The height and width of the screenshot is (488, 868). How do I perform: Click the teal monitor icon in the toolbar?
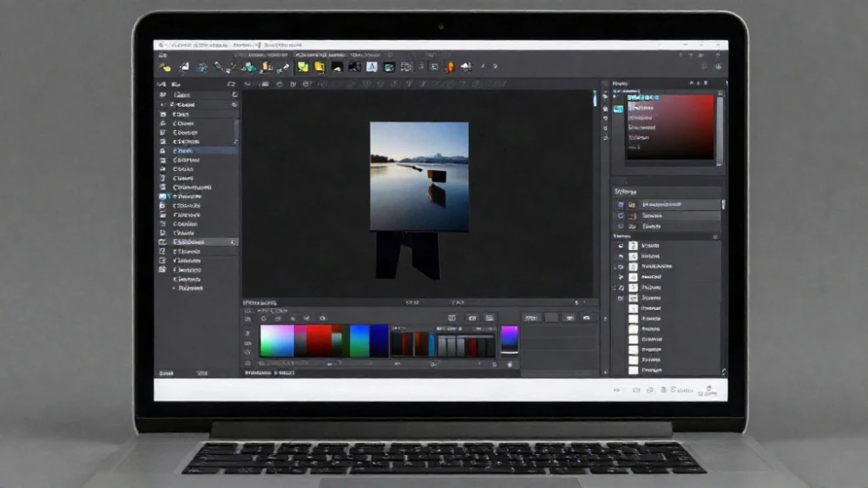(x=389, y=68)
